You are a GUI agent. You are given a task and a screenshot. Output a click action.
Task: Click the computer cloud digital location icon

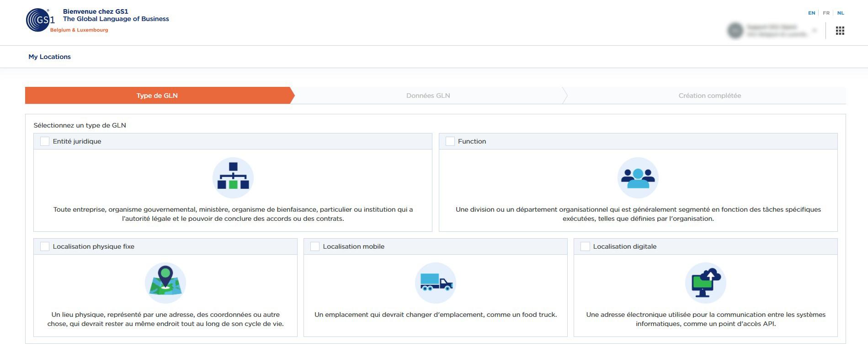[x=705, y=283]
